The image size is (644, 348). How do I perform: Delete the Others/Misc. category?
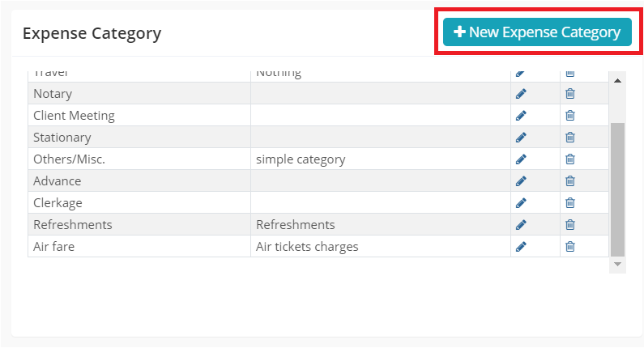[x=569, y=159]
